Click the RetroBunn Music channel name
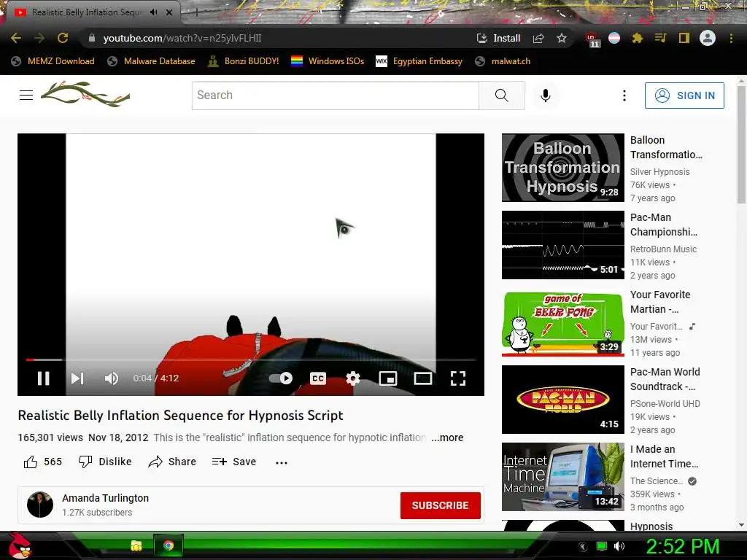 point(663,249)
